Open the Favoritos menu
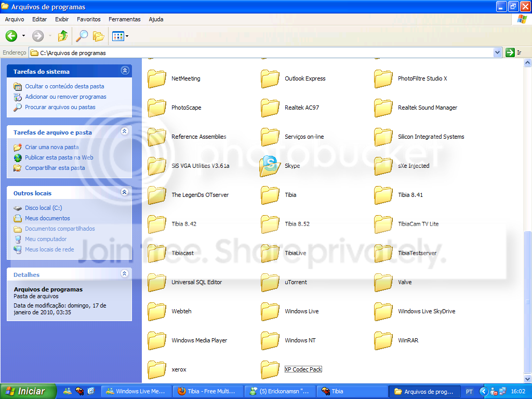532x399 pixels. point(88,19)
